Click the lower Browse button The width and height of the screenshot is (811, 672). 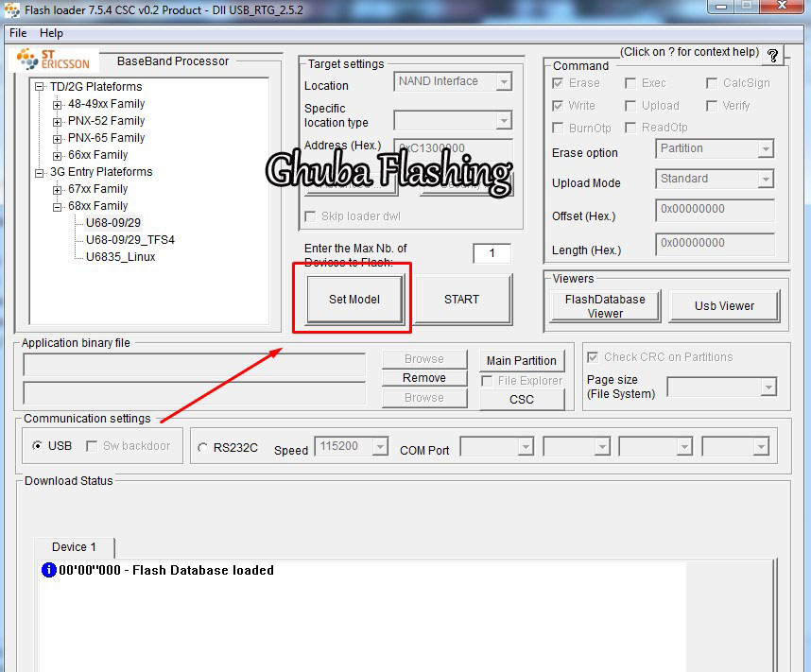point(424,398)
